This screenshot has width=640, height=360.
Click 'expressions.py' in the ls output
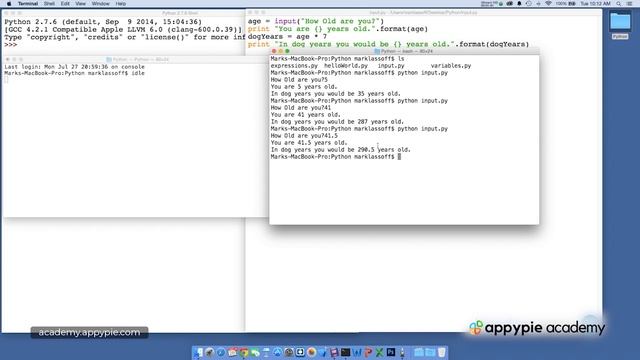pos(294,66)
